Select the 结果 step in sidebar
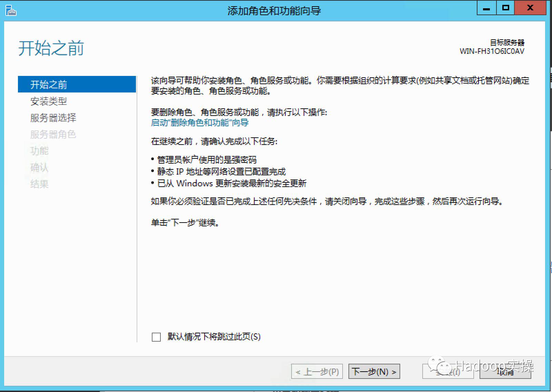Image resolution: width=552 pixels, height=392 pixels. (39, 184)
